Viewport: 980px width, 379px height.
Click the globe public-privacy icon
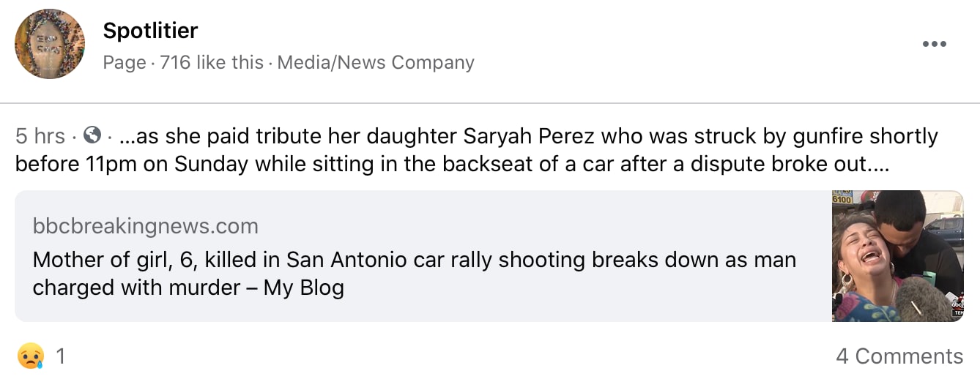[92, 136]
